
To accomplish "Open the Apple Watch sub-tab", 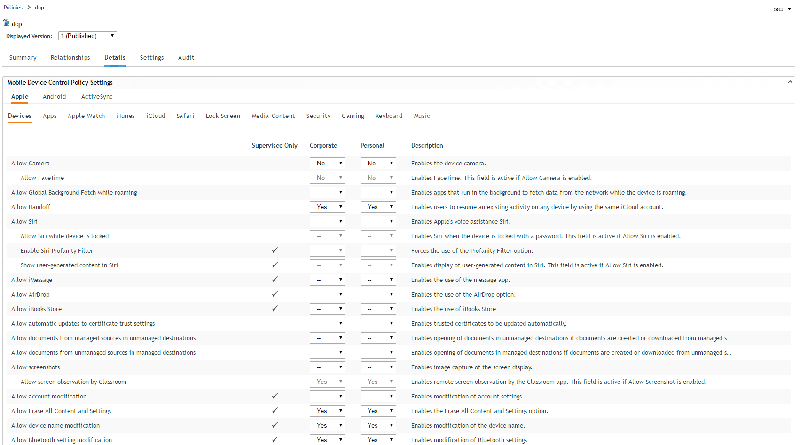I will (86, 116).
